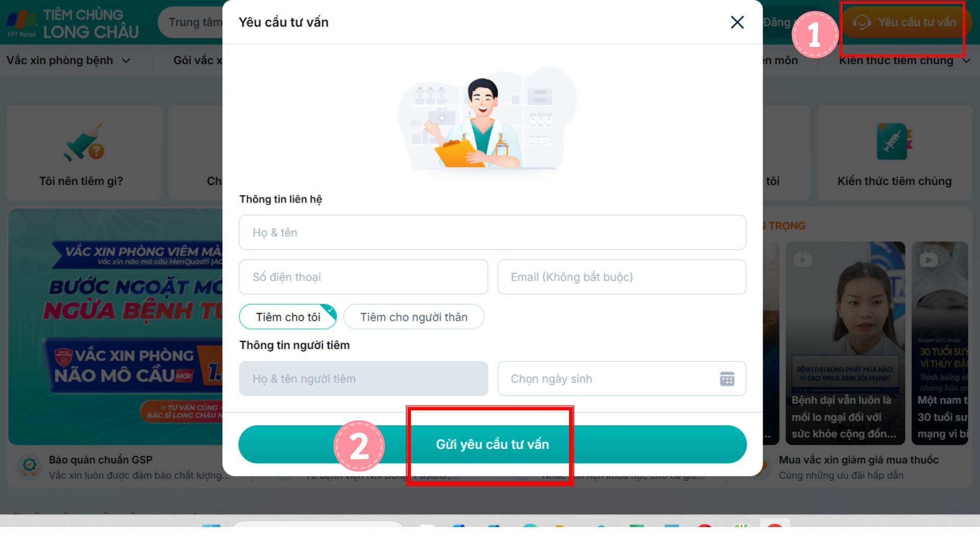
Task: Open the 30 tuổi suy thận video thumbnail
Action: point(940,343)
